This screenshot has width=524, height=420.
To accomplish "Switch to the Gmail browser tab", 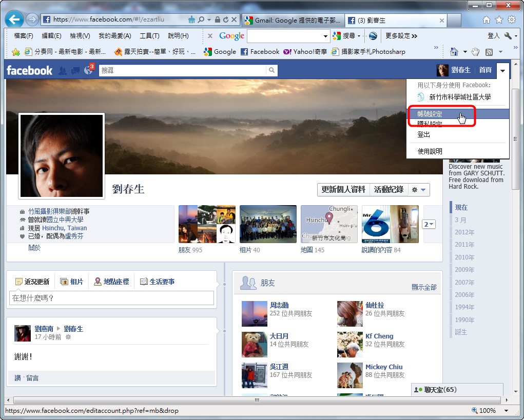I will (293, 21).
